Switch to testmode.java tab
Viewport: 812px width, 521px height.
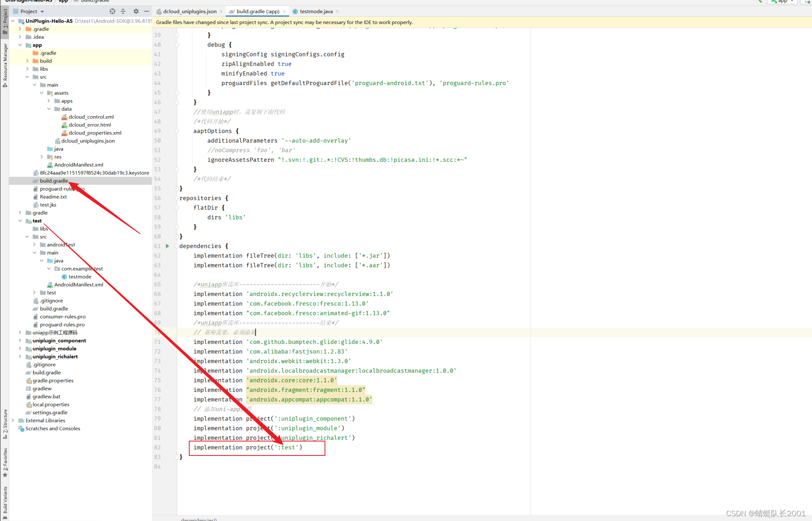[x=316, y=11]
